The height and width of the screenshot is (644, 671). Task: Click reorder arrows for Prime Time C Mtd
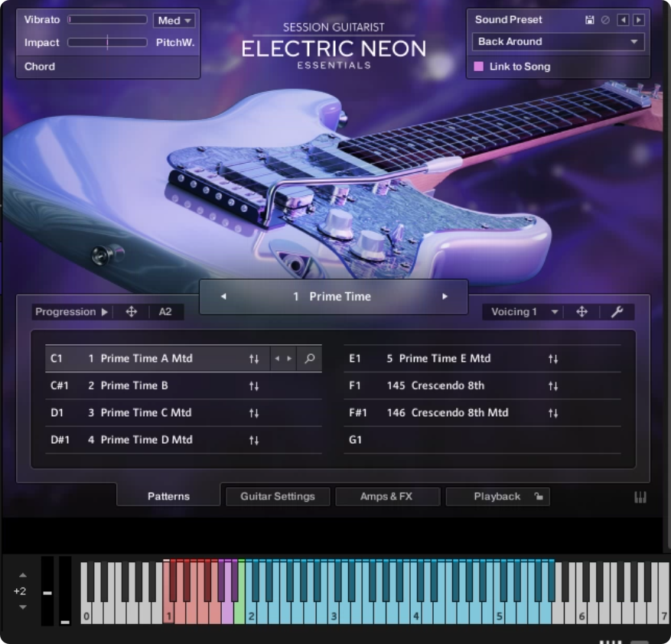tap(254, 413)
